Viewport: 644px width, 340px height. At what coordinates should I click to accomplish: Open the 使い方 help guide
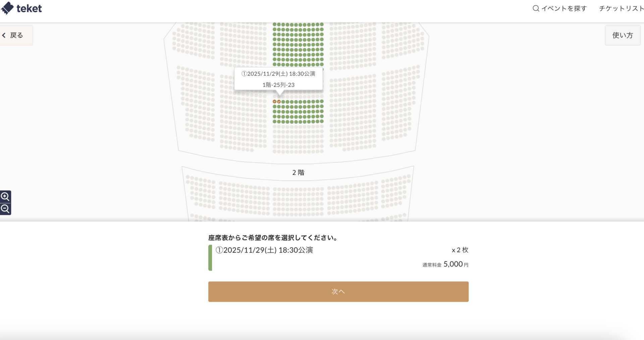[x=622, y=35]
